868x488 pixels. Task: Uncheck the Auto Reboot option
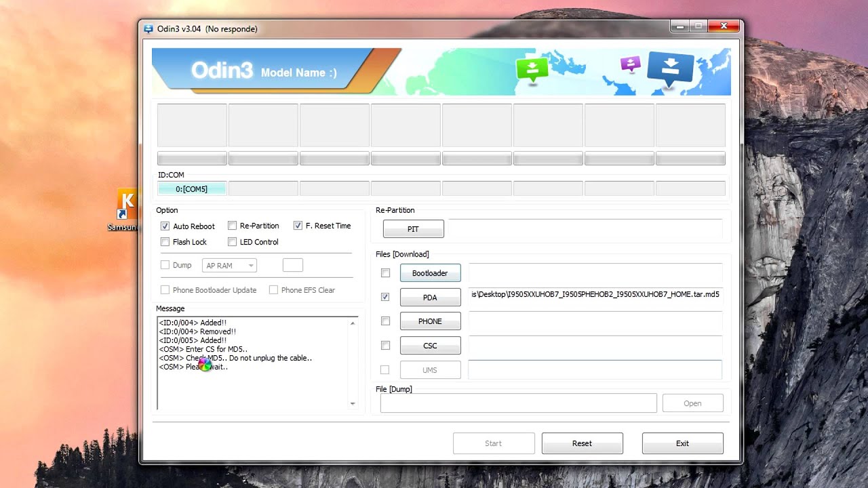tap(165, 226)
